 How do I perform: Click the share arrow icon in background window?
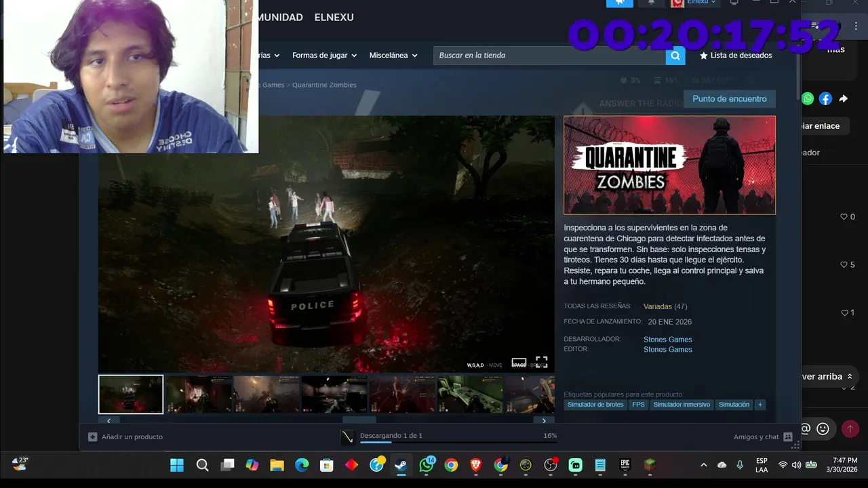coord(844,98)
